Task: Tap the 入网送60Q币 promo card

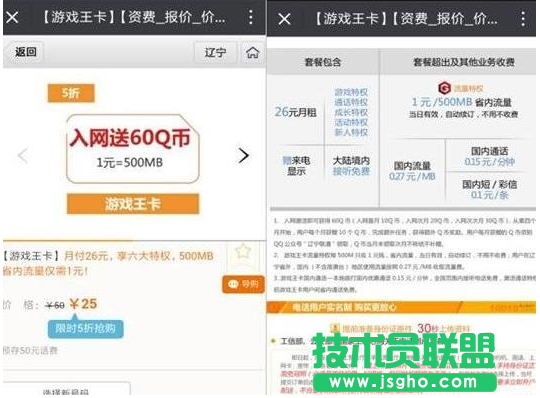Action: tap(133, 148)
